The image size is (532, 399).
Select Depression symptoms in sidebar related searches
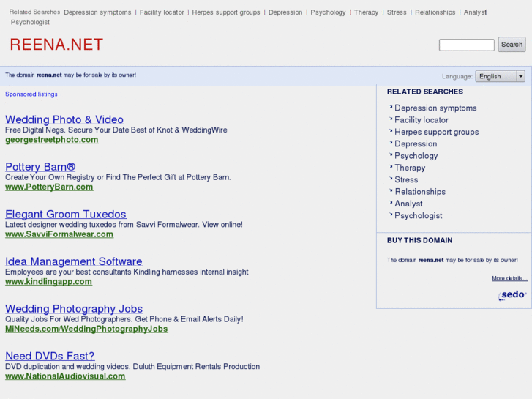435,108
